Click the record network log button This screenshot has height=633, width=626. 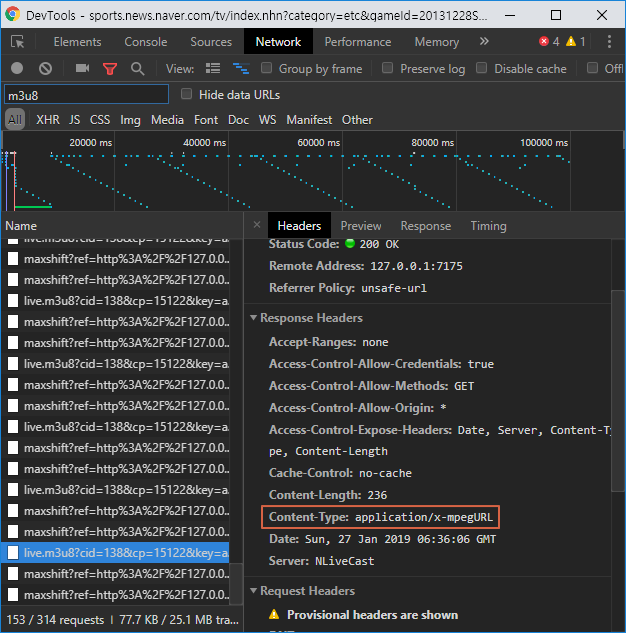pos(17,68)
